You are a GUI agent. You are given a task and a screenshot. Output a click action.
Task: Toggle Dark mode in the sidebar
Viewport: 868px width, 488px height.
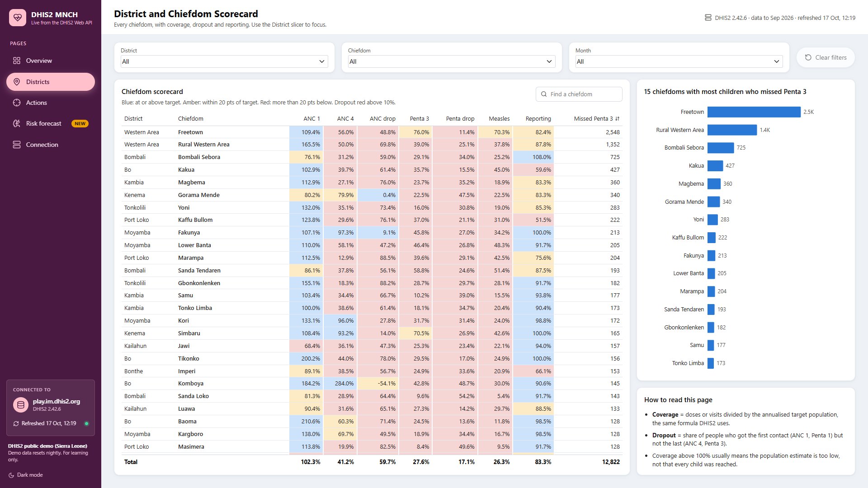click(26, 475)
